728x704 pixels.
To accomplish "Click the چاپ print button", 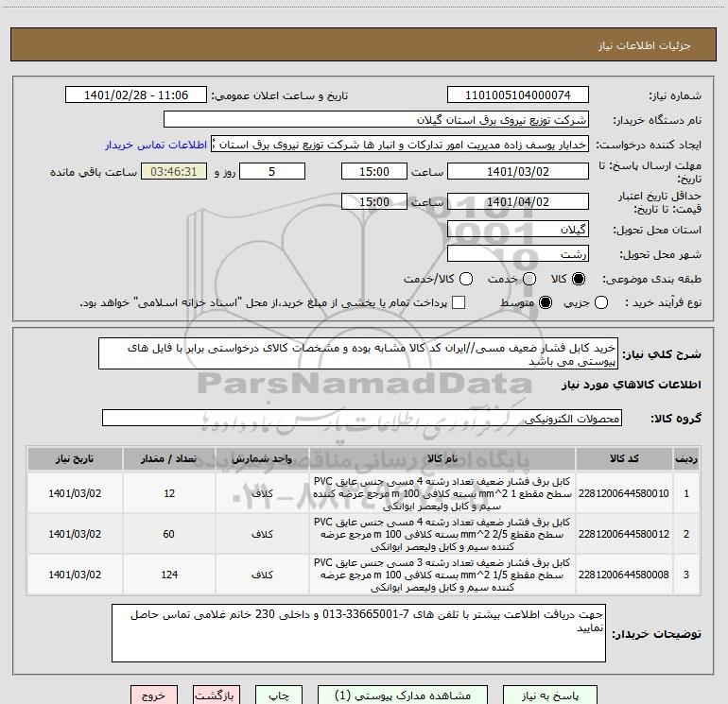I will click(x=279, y=695).
